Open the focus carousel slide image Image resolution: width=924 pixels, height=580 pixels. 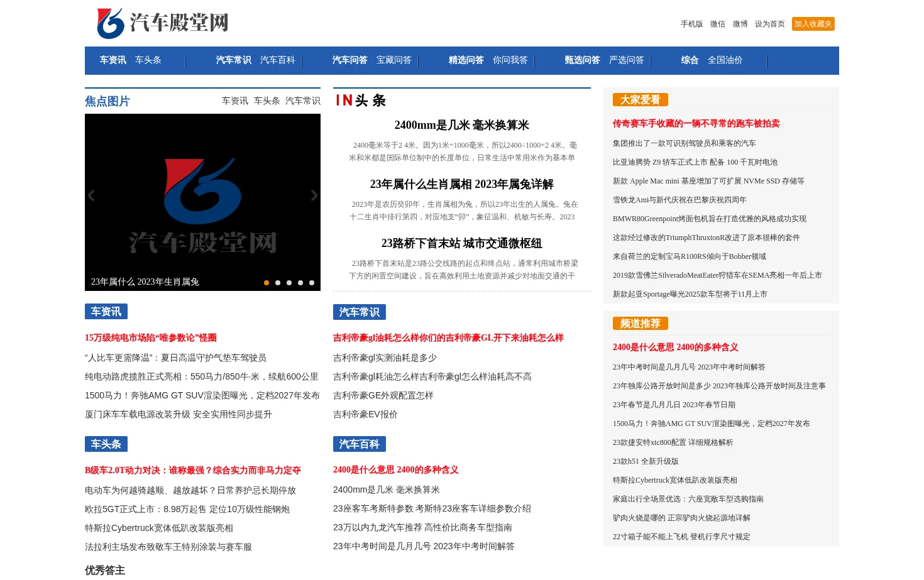point(202,202)
